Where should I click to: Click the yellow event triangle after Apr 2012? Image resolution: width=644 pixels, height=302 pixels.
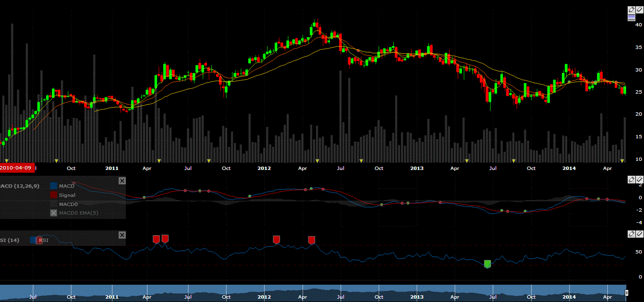[x=317, y=160]
